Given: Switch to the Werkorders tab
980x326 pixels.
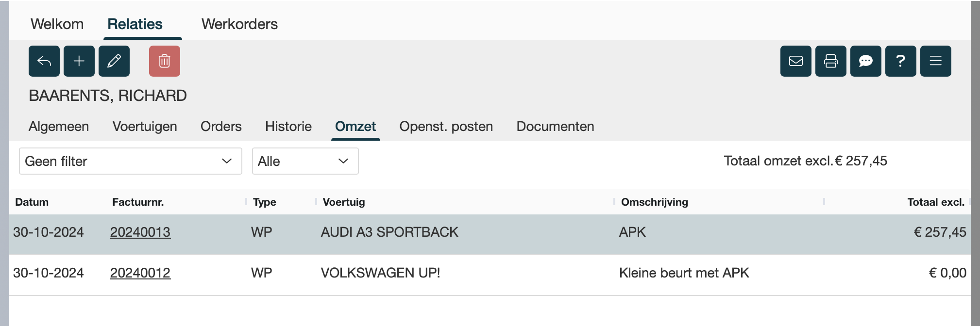Looking at the screenshot, I should point(239,24).
